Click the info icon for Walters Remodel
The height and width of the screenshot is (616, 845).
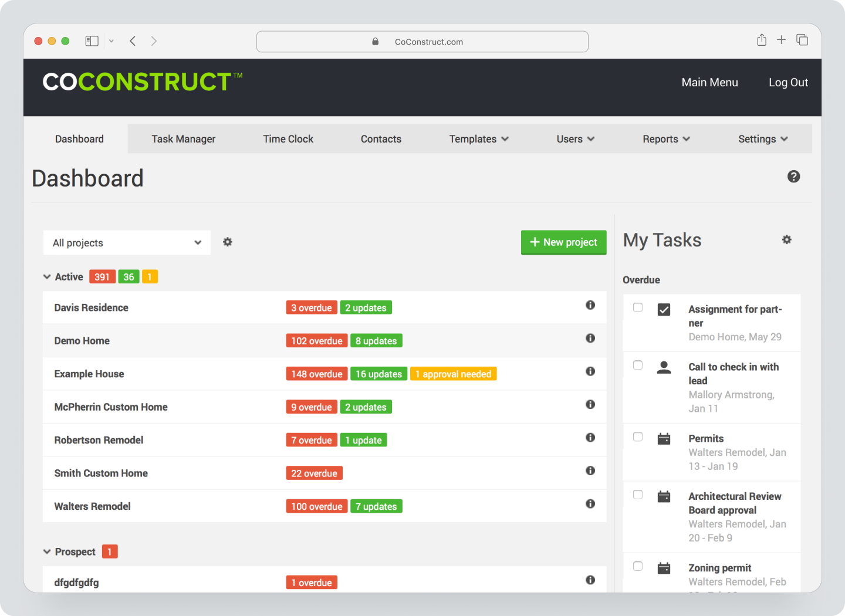[x=590, y=503]
